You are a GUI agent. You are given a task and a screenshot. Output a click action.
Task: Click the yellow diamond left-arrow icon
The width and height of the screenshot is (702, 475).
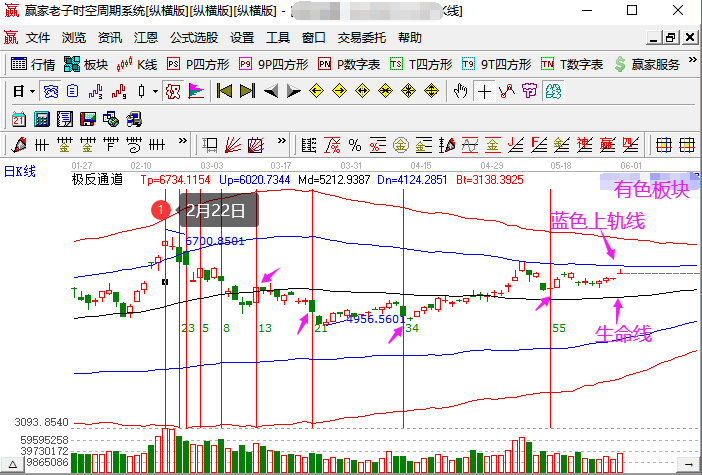(x=317, y=91)
